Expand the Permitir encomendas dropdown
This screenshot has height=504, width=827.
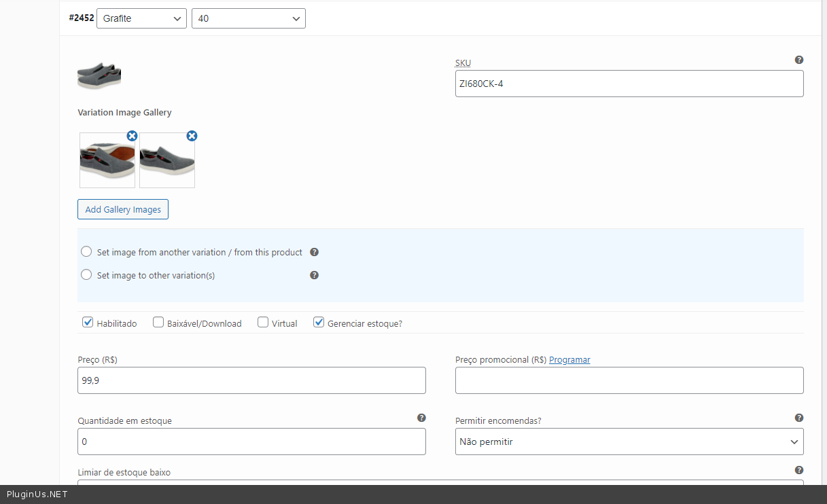pos(629,442)
